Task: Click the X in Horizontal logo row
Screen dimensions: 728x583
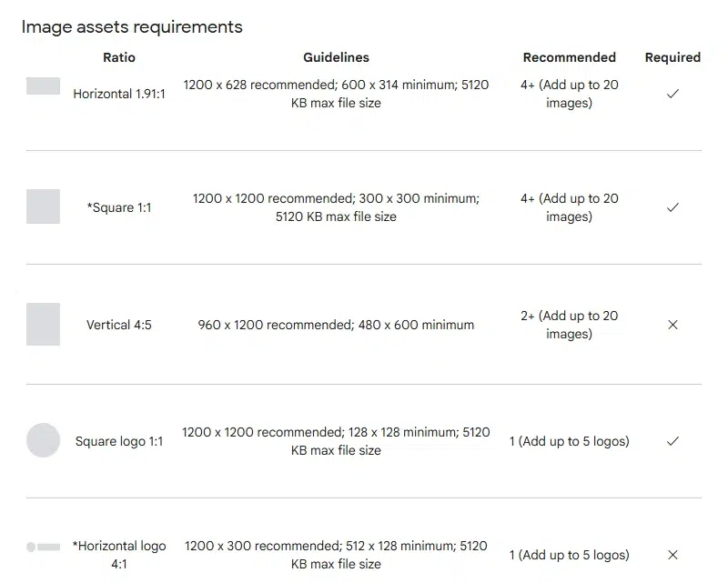Action: coord(672,555)
